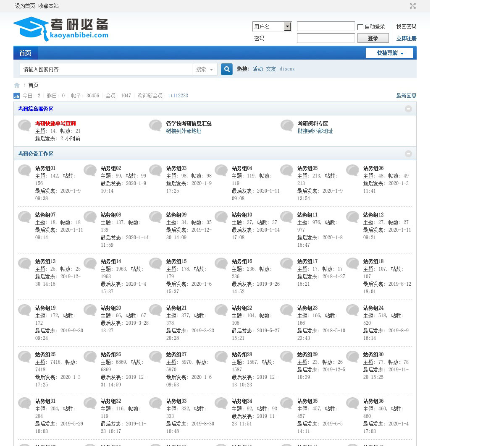Click the statistics chart icon

pyautogui.click(x=17, y=96)
